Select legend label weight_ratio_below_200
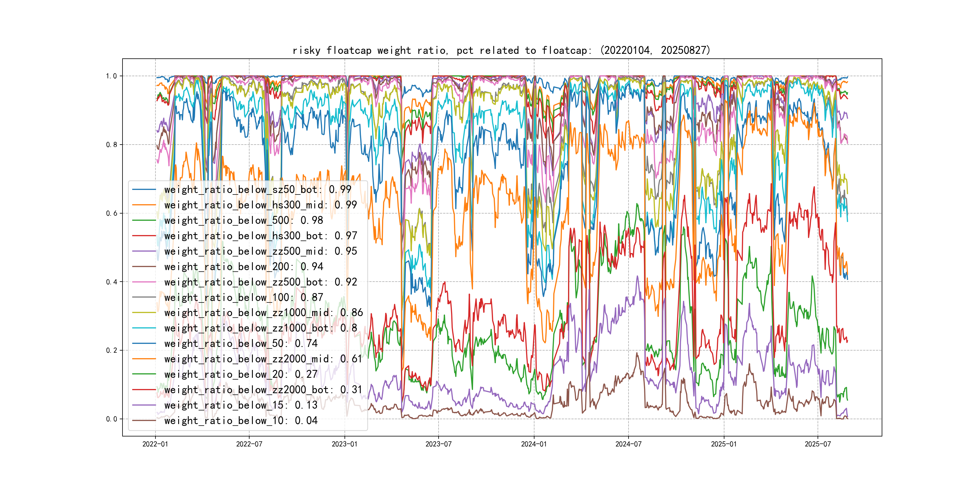This screenshot has height=490, width=980. pos(243,267)
